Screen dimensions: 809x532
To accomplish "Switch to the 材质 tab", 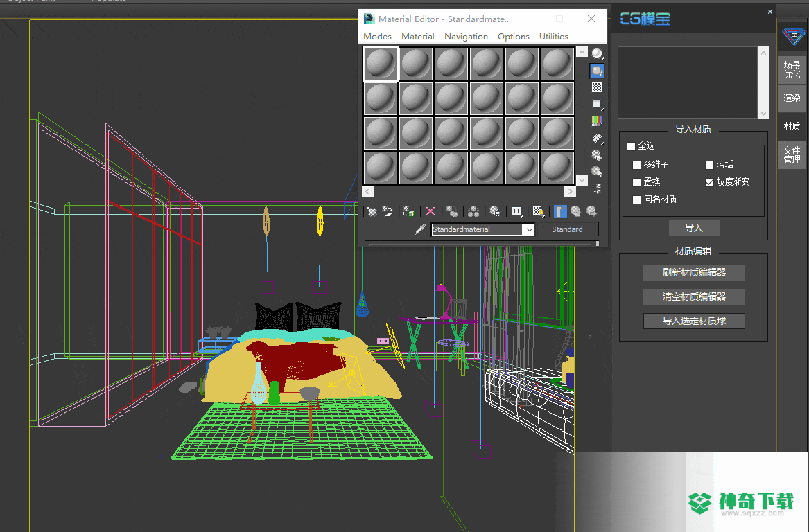I will click(792, 126).
